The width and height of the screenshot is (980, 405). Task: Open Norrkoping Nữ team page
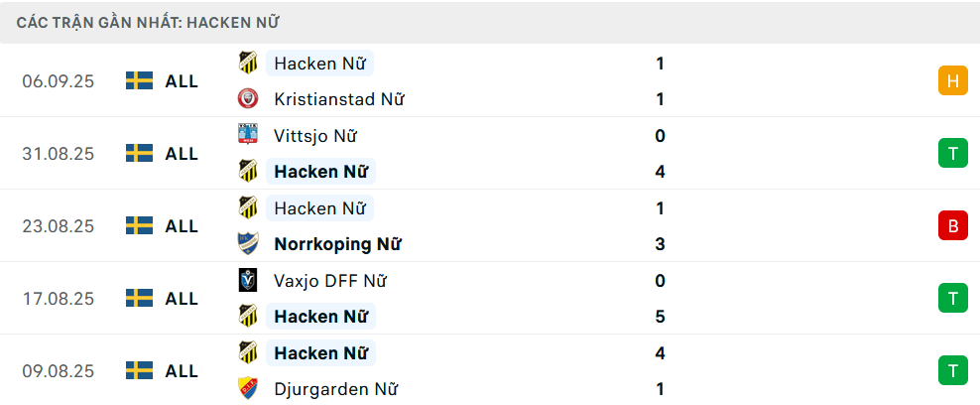[x=337, y=244]
